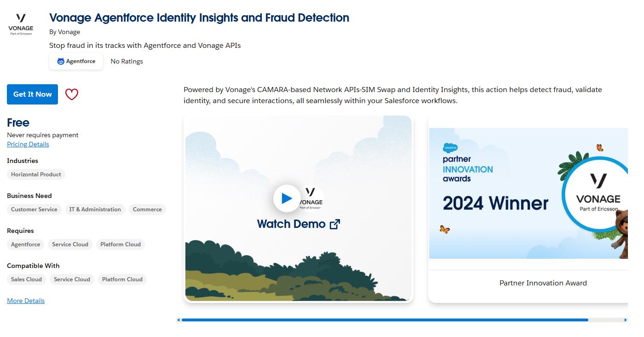
Task: Click the No Ratings text
Action: [126, 61]
